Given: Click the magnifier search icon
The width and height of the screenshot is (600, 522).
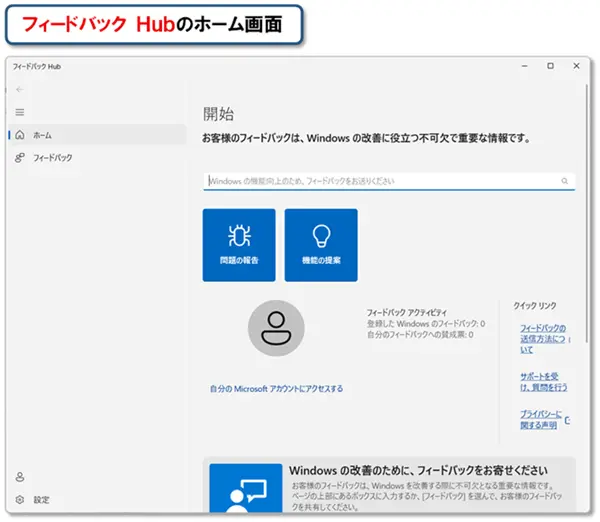Looking at the screenshot, I should click(564, 181).
